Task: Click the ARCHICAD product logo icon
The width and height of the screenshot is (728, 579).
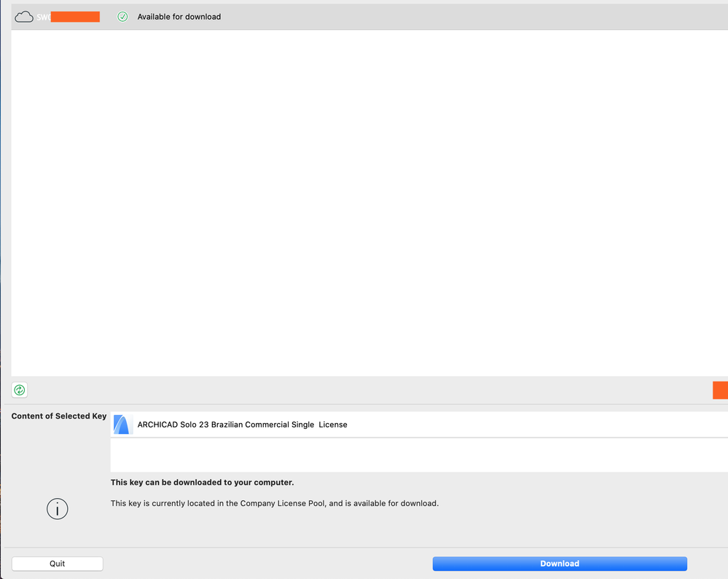Action: [x=122, y=424]
